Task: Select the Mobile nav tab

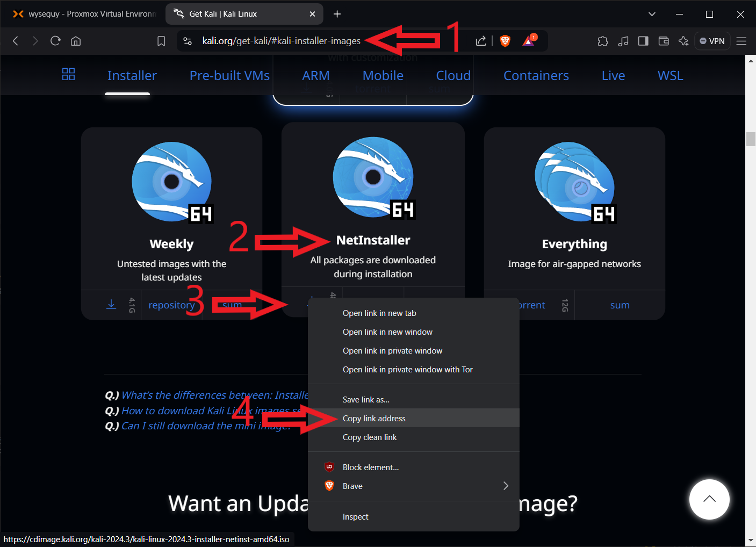Action: [x=383, y=76]
